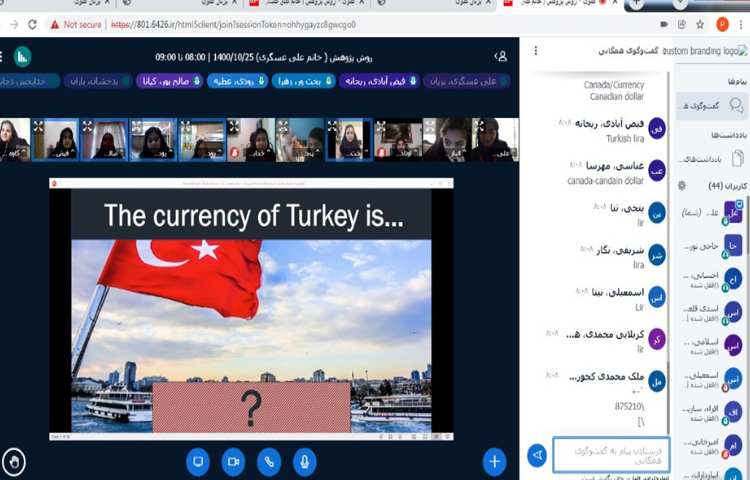Click the chat messages scrollbar
Screen dimensions: 750x480
click(669, 252)
